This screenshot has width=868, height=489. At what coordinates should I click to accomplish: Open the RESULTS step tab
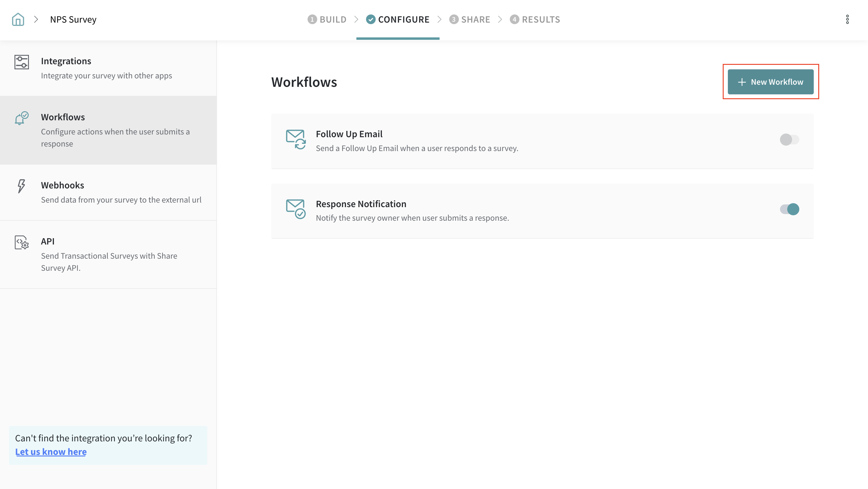pos(535,20)
